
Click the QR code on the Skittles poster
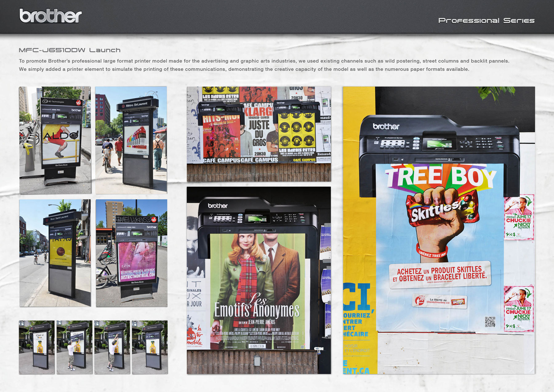tap(490, 322)
